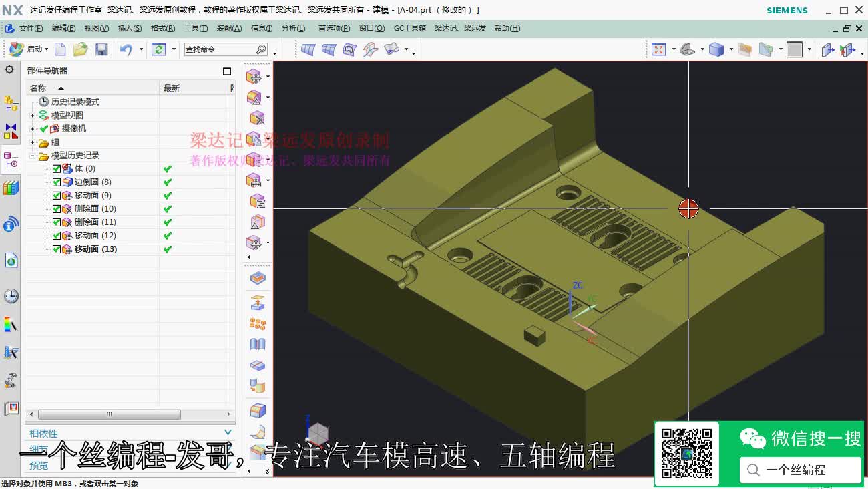
Task: Toggle checkbox for 删除面 (11) feature
Action: click(x=57, y=222)
